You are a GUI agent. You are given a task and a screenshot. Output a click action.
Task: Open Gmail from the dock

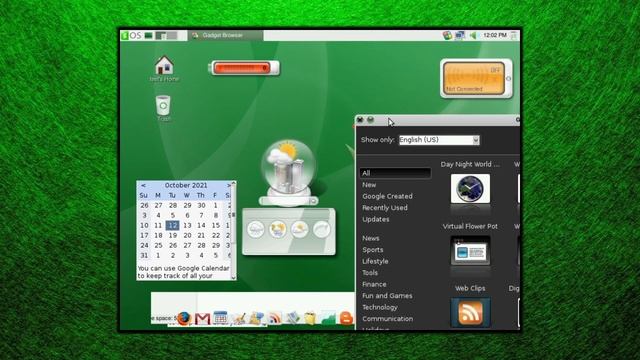(202, 319)
